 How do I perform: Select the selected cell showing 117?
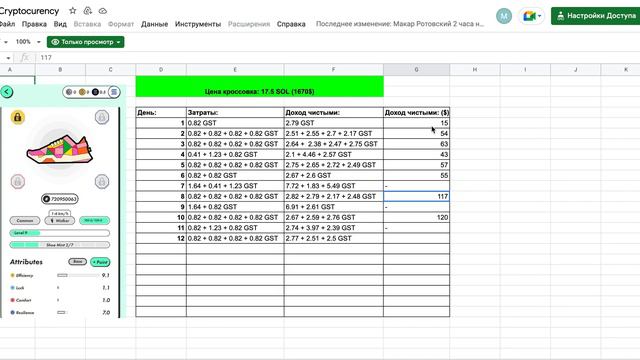pos(416,196)
